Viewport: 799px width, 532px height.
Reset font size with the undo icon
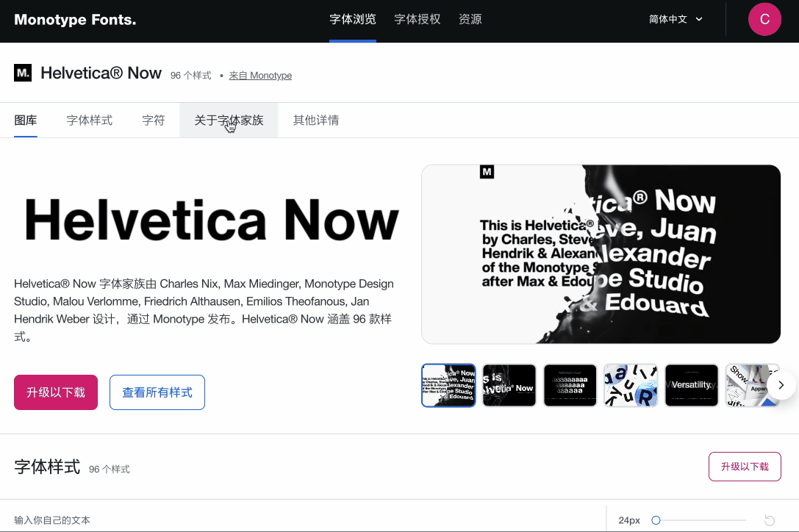click(770, 520)
